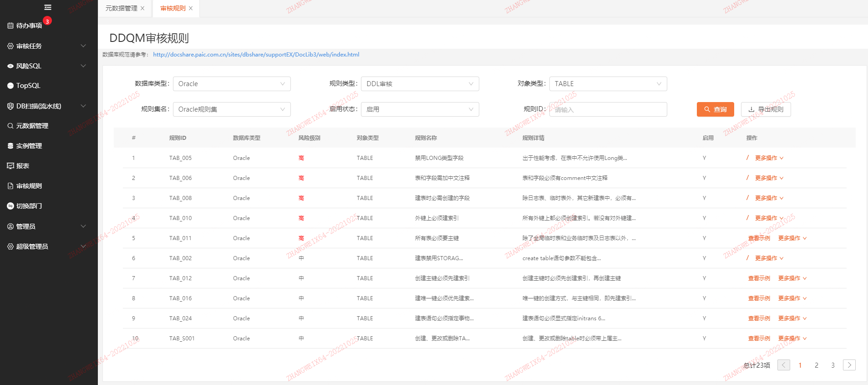
Task: Expand the 管理员 submenu chevron
Action: pos(83,226)
